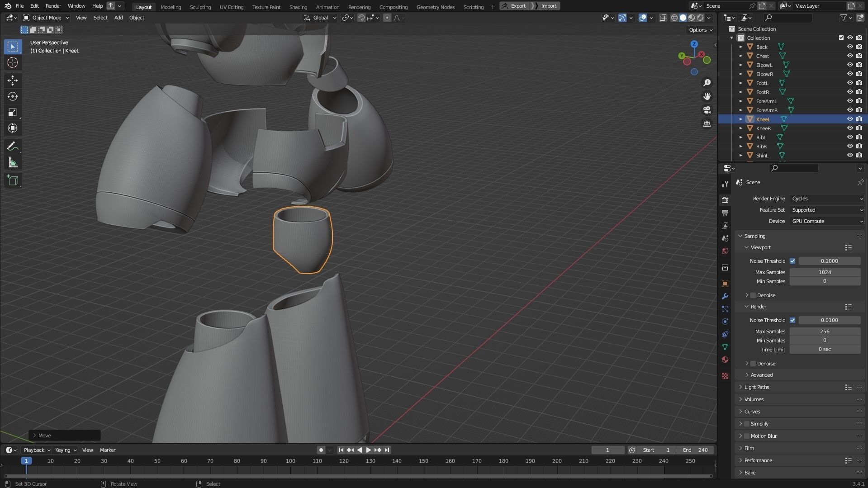
Task: Open the Texture properties checker icon
Action: click(x=725, y=376)
